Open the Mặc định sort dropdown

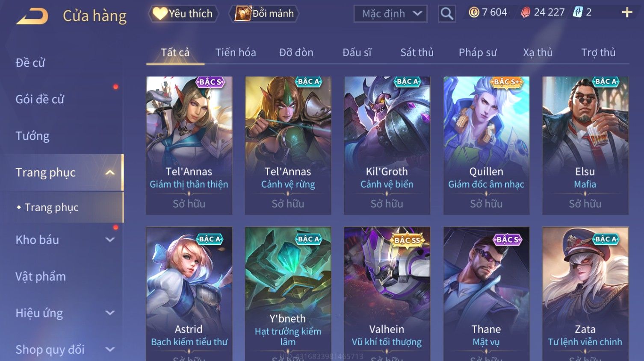pyautogui.click(x=390, y=14)
